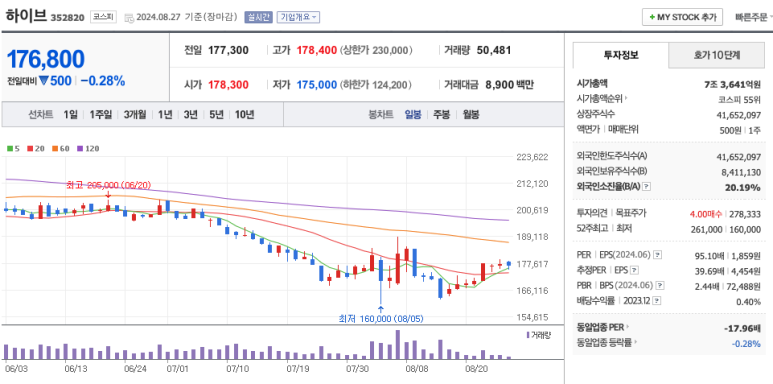Click the orange 60-day moving average legend
Screen dimensions: 773x384
(x=61, y=148)
